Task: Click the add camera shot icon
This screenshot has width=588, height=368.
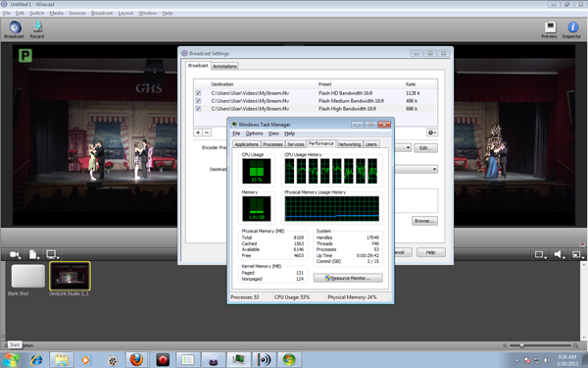Action: coord(15,254)
